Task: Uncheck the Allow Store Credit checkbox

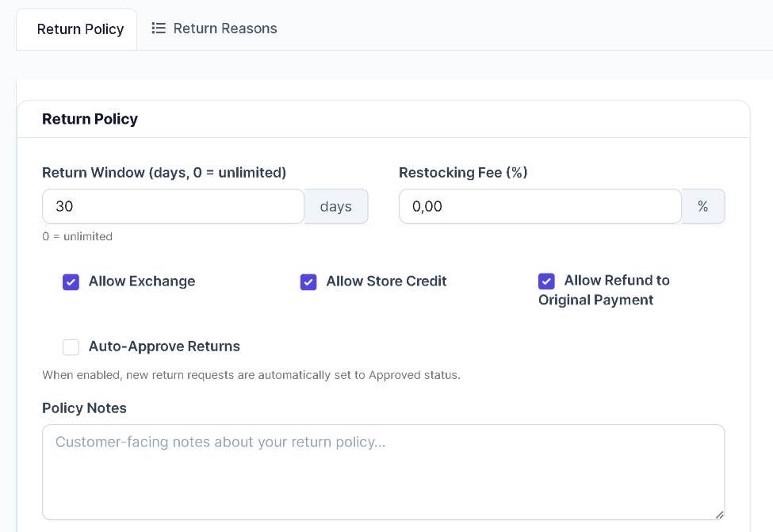Action: pos(308,282)
